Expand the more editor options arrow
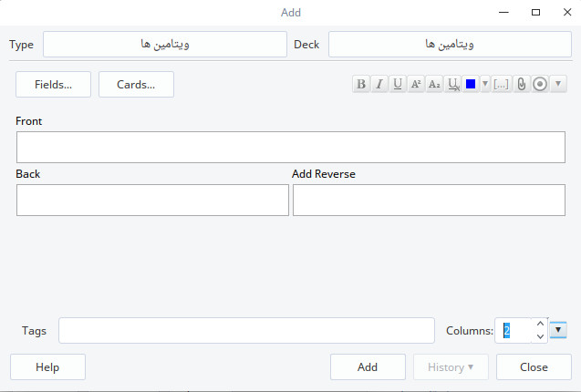This screenshot has width=581, height=392. (558, 84)
